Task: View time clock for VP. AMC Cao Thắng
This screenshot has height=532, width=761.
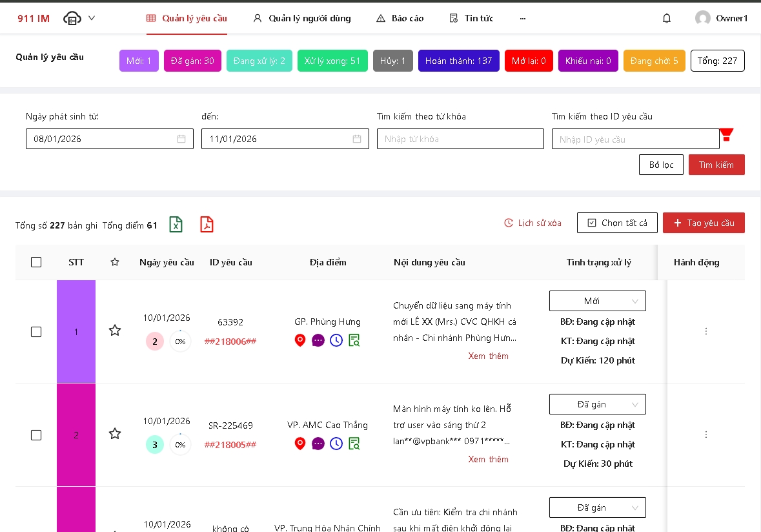Action: (x=336, y=444)
